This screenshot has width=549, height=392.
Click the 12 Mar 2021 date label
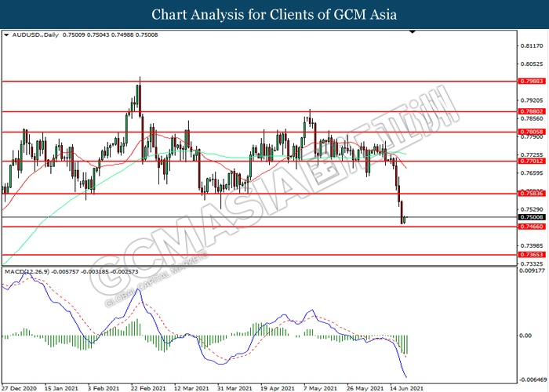click(191, 389)
